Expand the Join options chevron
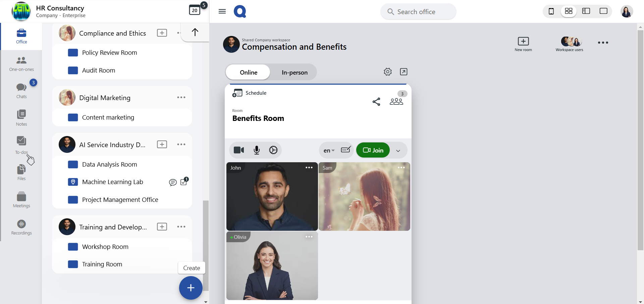 click(398, 150)
